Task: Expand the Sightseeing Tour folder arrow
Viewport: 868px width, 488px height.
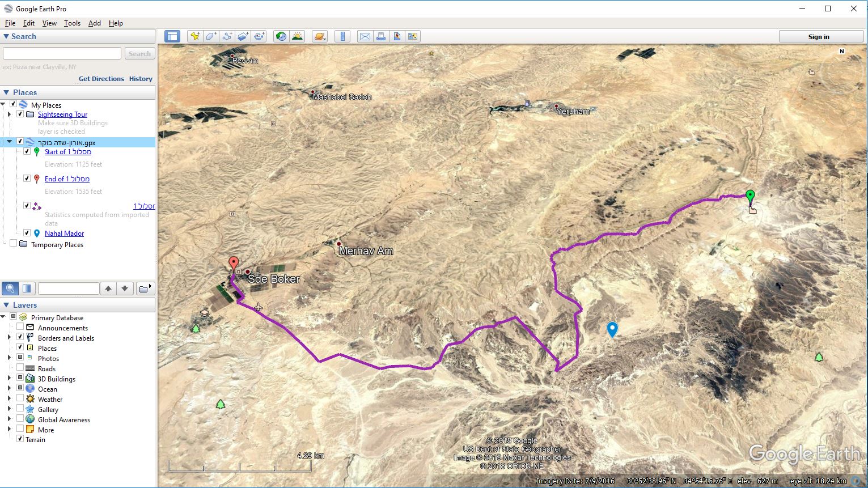Action: [9, 114]
